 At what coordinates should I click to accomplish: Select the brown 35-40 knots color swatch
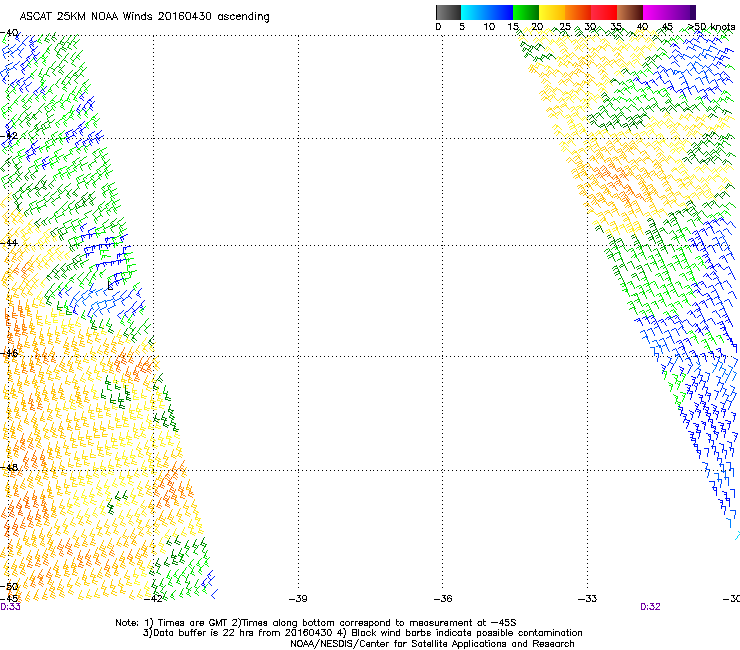tap(630, 12)
